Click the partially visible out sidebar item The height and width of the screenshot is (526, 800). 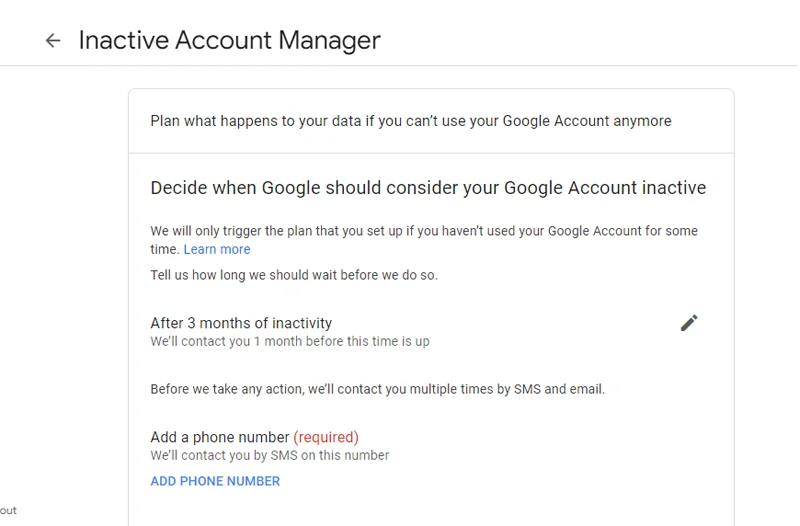coord(8,510)
